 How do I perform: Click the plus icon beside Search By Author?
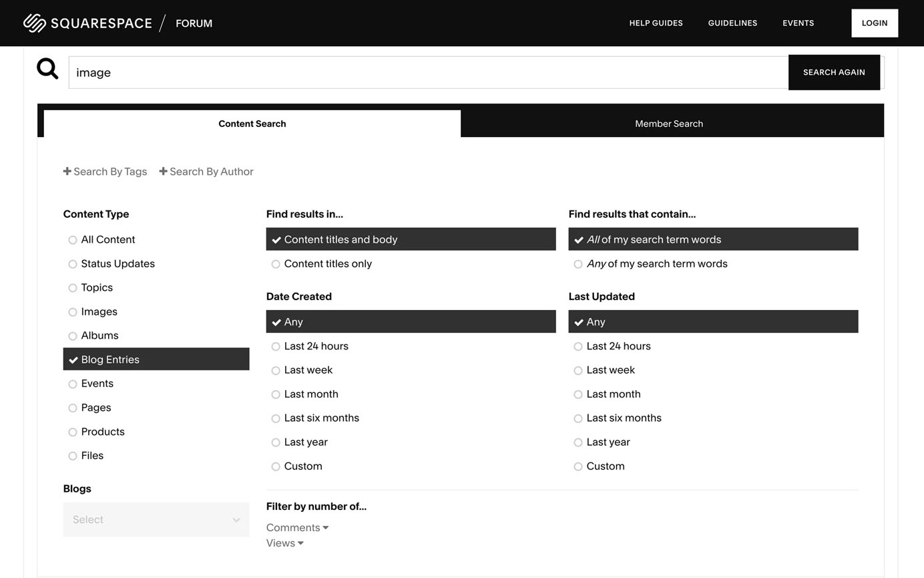[x=163, y=171]
